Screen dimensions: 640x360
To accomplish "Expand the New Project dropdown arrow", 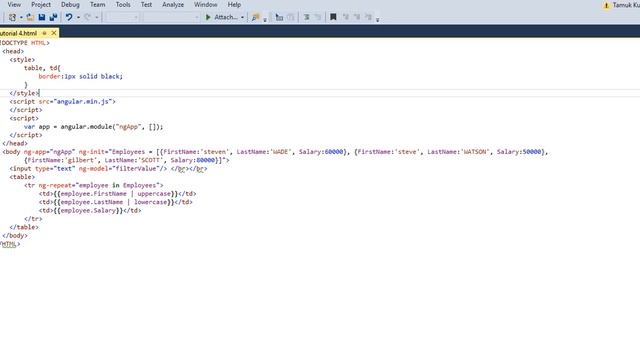I will pos(21,18).
